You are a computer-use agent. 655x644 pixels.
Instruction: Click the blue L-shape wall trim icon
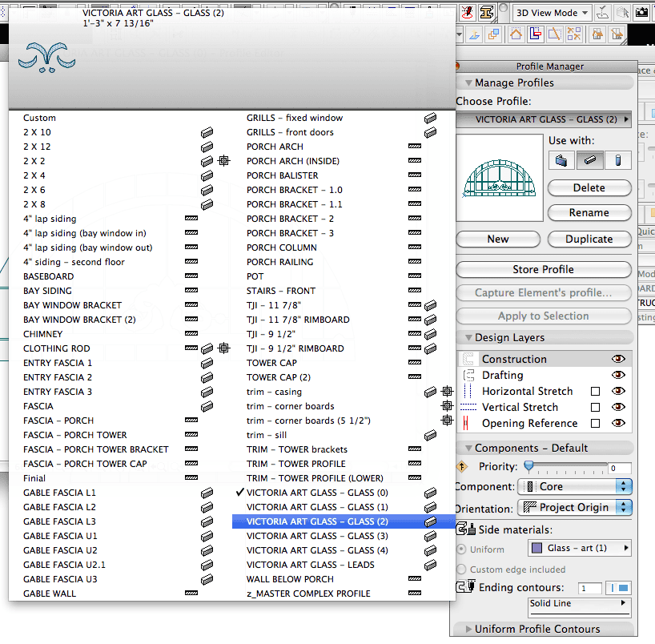pos(535,34)
